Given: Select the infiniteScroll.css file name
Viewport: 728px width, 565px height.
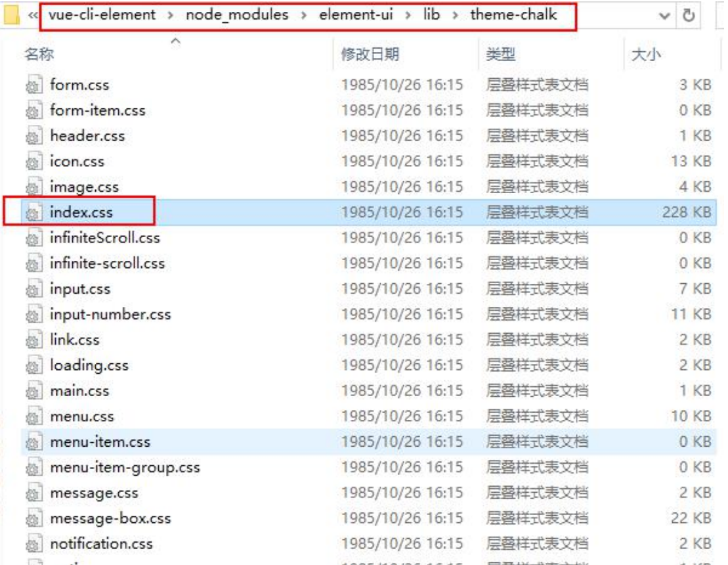Looking at the screenshot, I should pos(105,238).
